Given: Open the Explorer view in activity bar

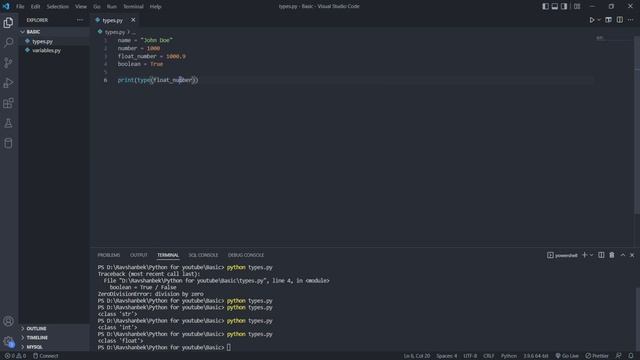Looking at the screenshot, I should click(x=8, y=22).
